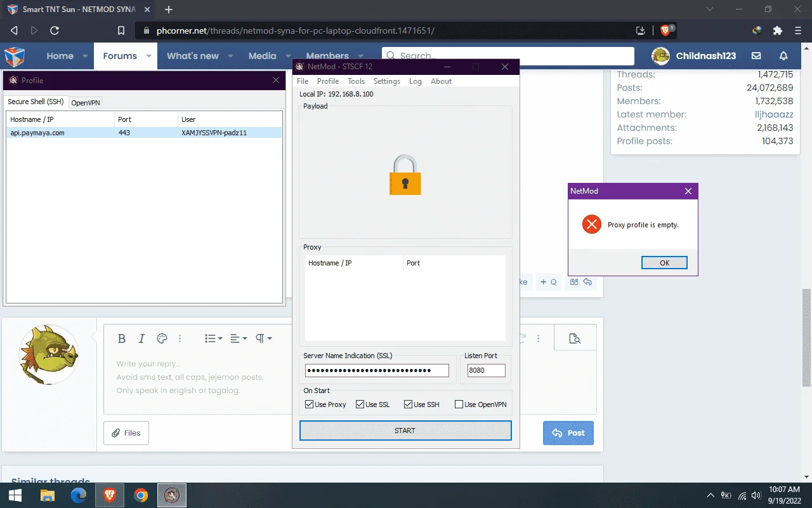Open the Brave main menu hamburger
812x508 pixels.
[x=797, y=30]
